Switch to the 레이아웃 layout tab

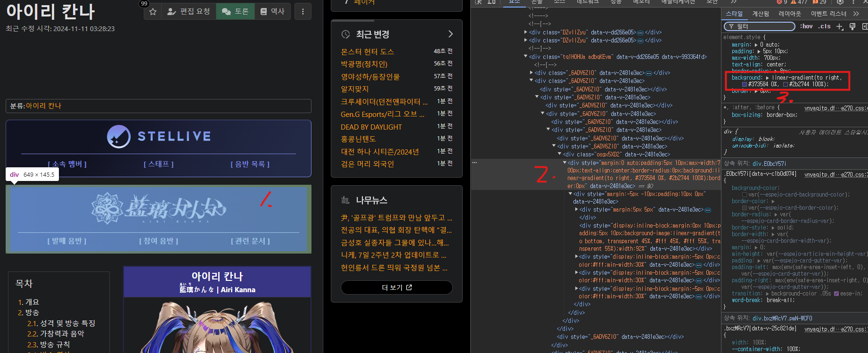[790, 14]
